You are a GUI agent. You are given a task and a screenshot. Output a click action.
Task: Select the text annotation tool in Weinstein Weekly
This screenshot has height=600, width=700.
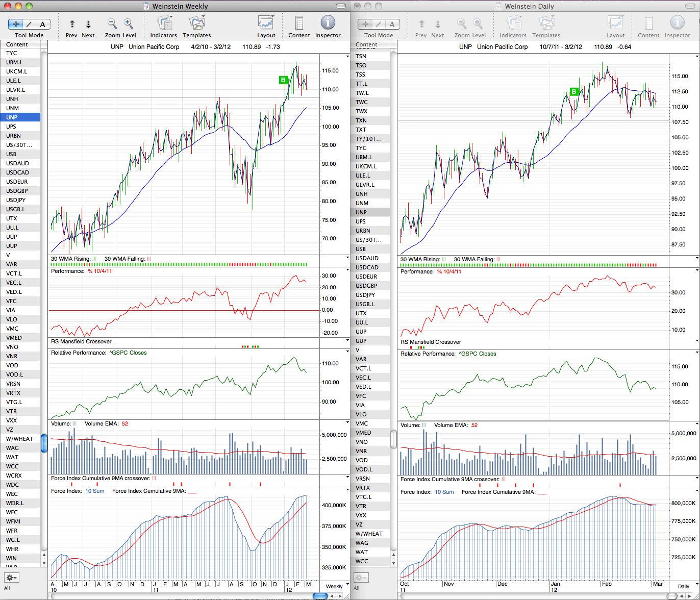coord(43,24)
